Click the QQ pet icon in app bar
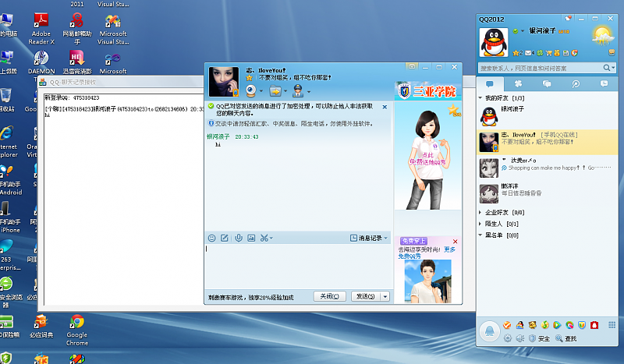This screenshot has height=364, width=624. (x=532, y=325)
